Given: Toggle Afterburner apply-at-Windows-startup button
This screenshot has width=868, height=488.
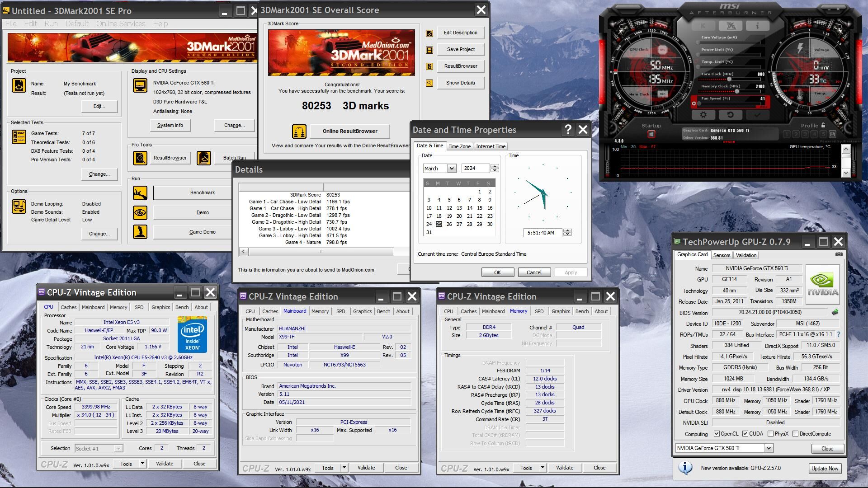Looking at the screenshot, I should 651,134.
